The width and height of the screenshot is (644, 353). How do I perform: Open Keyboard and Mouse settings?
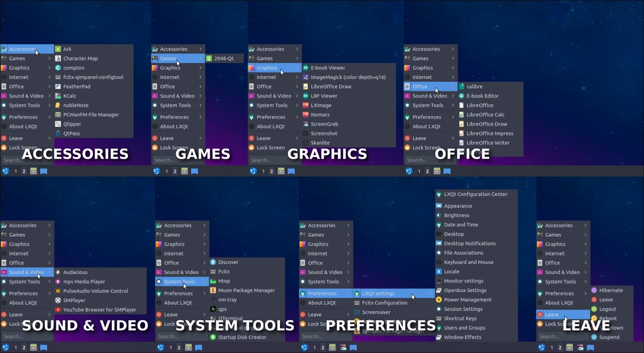click(x=476, y=262)
